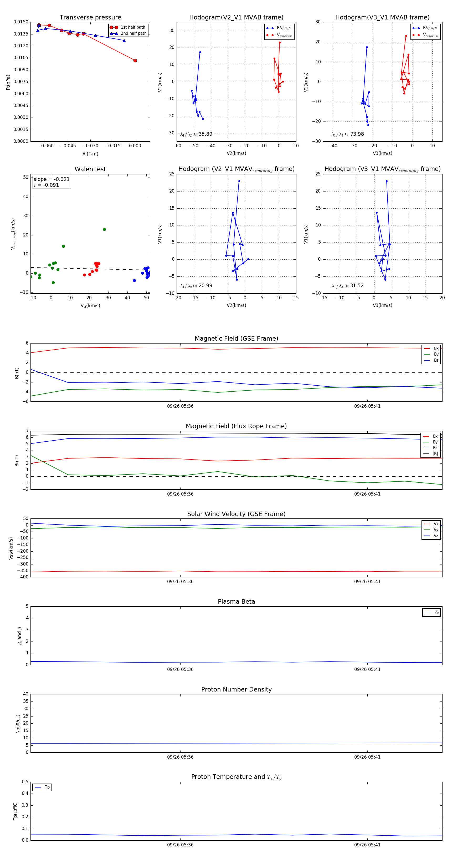The height and width of the screenshot is (868, 473).
Task: Select the By legend entry in GSE field plot
Action: click(x=431, y=354)
